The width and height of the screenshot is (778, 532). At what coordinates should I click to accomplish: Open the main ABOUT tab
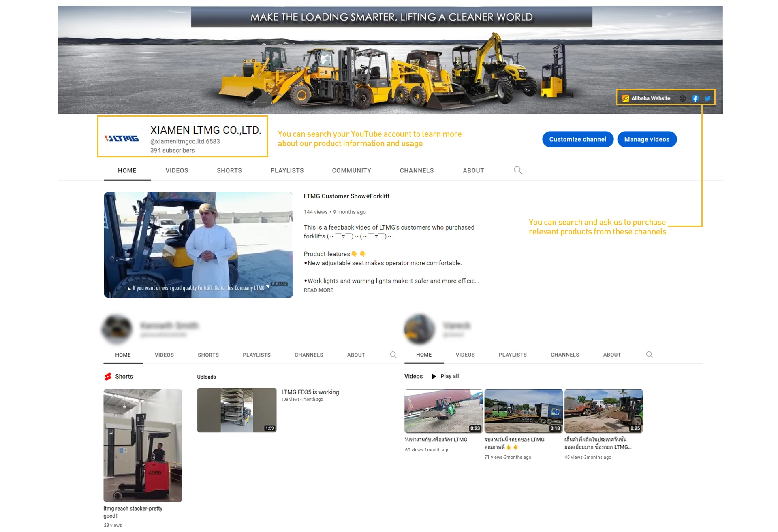(473, 170)
